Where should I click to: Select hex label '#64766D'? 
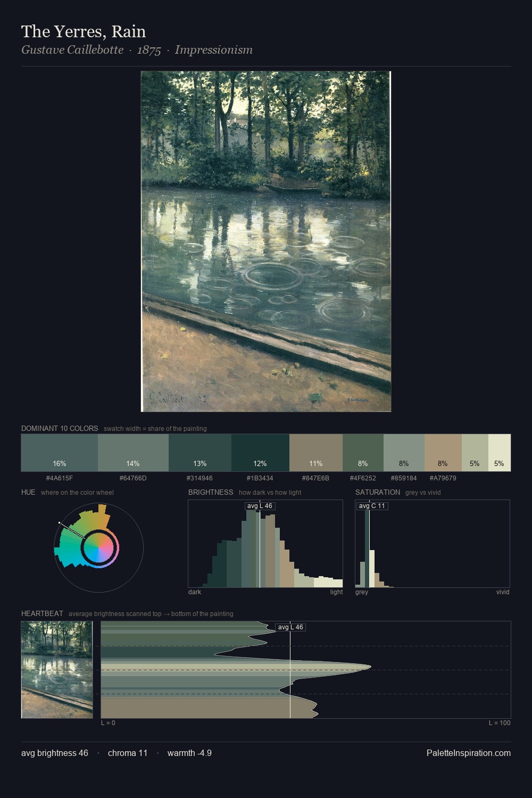point(133,478)
